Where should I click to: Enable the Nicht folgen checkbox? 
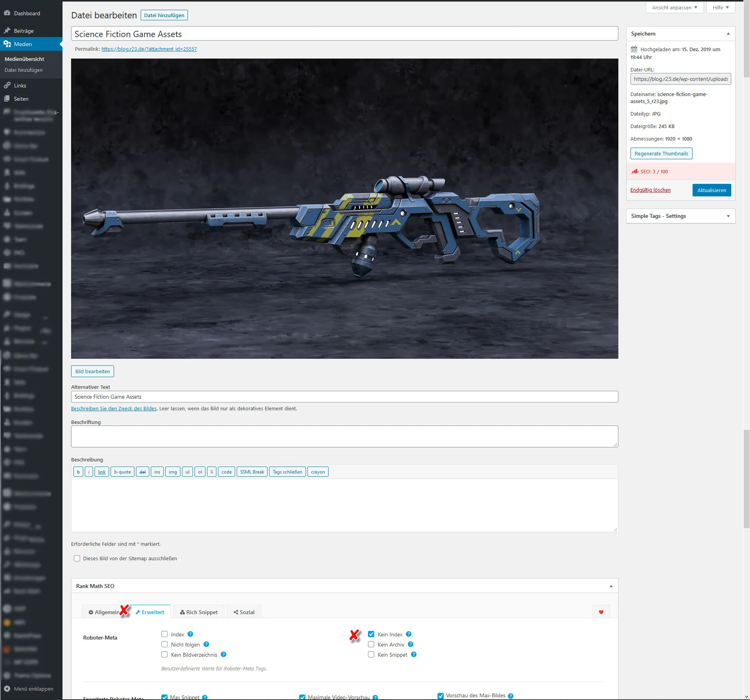(x=164, y=644)
